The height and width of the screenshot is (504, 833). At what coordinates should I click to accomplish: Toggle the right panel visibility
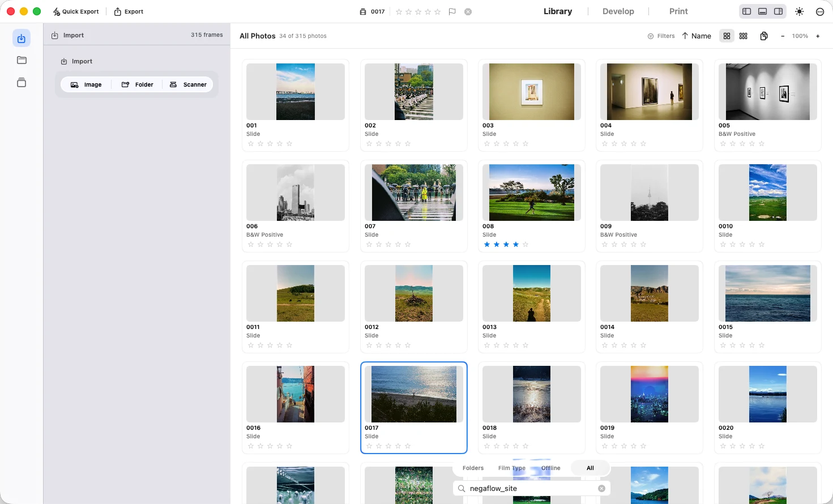[x=779, y=11]
